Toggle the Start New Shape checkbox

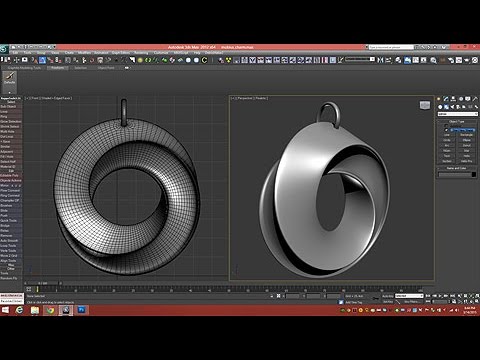[446, 130]
